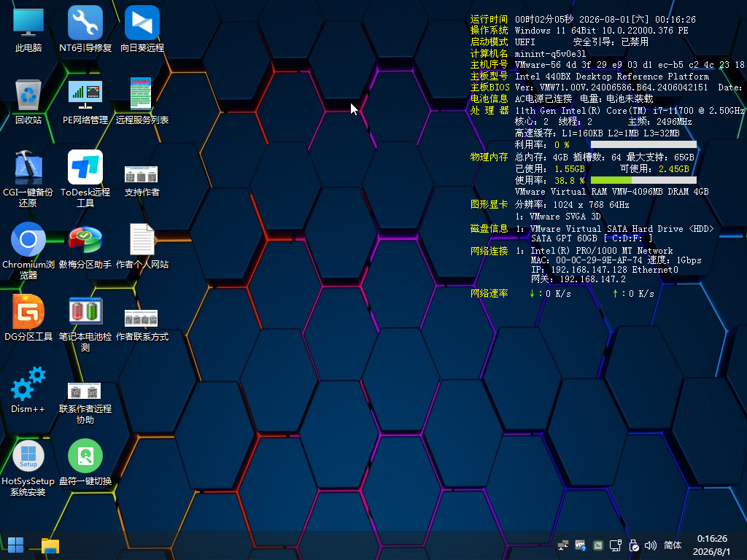Screen dimensions: 747x560
Task: Open 联系作者远程协助 image
Action: tap(85, 402)
